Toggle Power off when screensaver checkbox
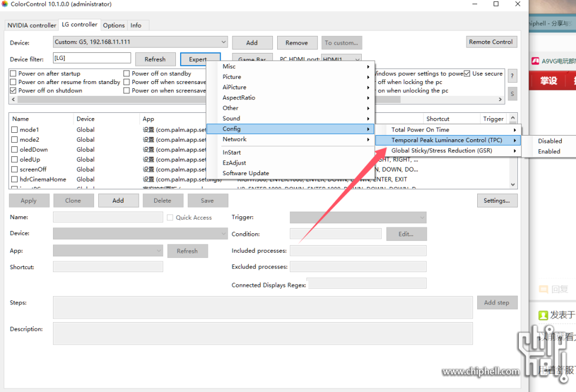Screen dimensions: 576x392 [x=126, y=82]
